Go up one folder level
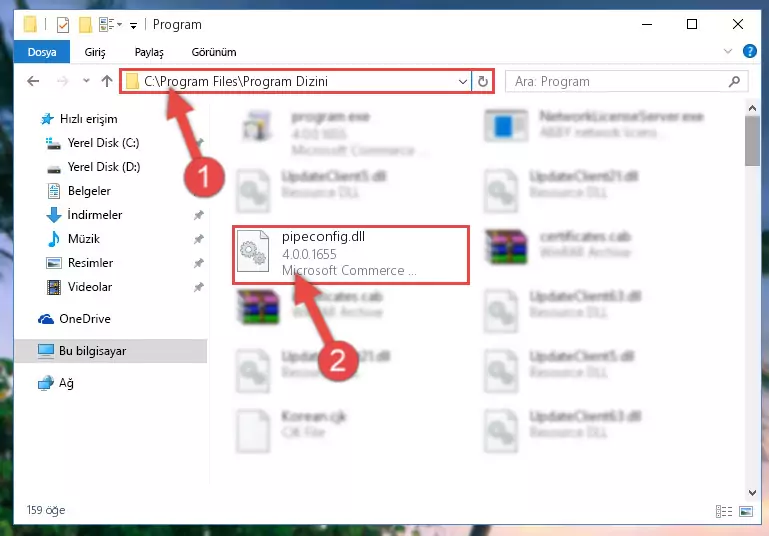 click(x=107, y=81)
